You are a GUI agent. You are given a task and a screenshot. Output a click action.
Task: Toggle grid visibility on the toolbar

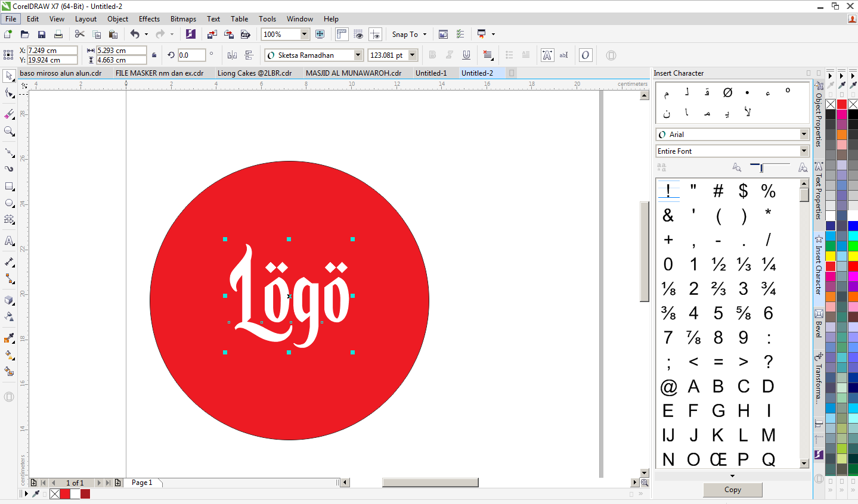tap(358, 34)
